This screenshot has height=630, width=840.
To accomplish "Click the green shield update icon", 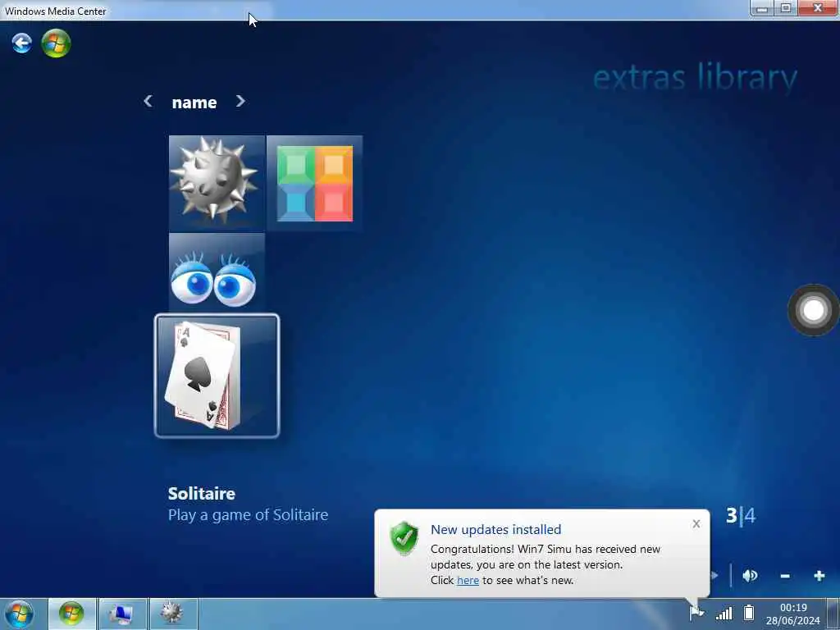I will 404,538.
